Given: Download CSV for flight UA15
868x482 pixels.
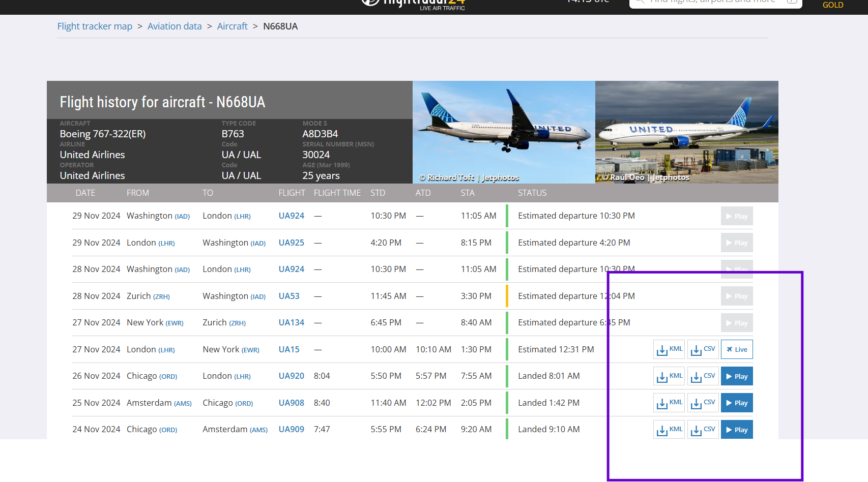Looking at the screenshot, I should (x=703, y=349).
